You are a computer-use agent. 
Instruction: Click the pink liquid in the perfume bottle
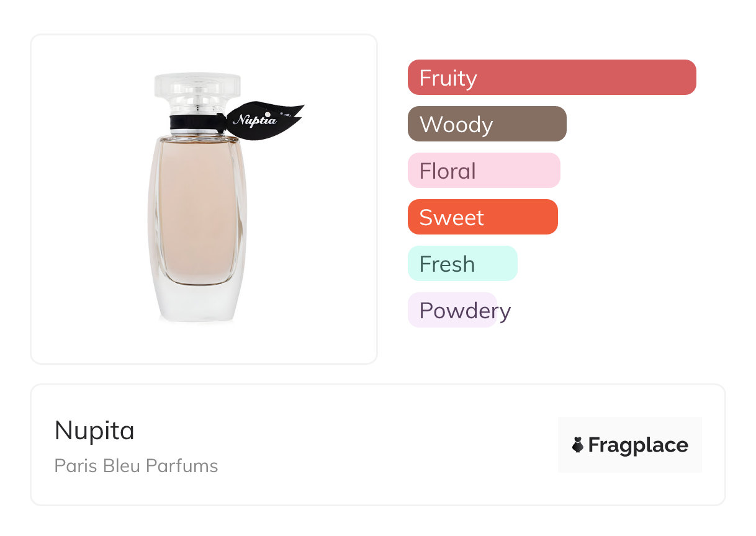tap(197, 211)
